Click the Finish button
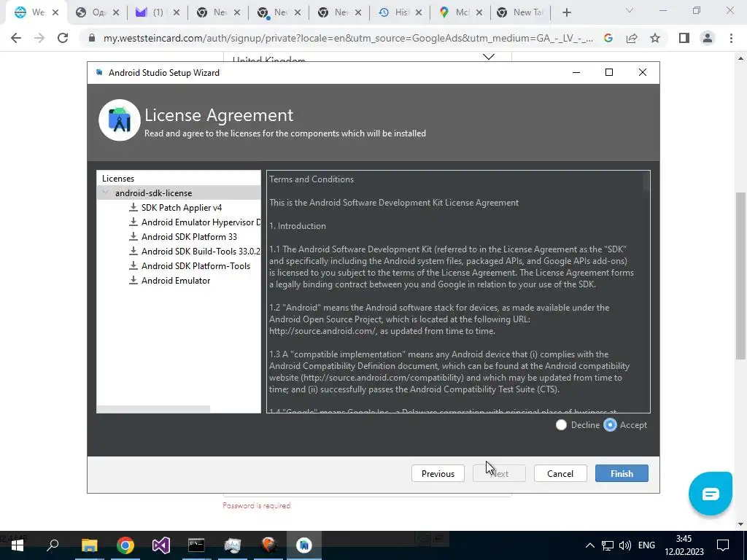This screenshot has width=747, height=560. click(x=622, y=473)
